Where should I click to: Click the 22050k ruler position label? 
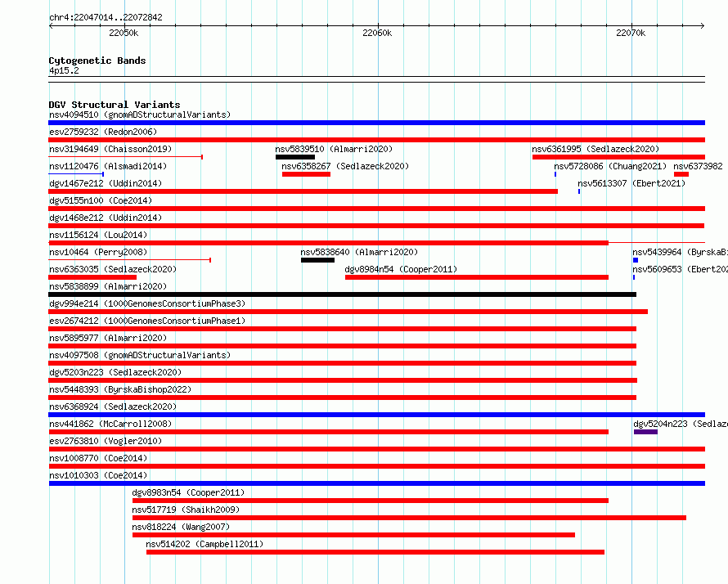coord(124,33)
